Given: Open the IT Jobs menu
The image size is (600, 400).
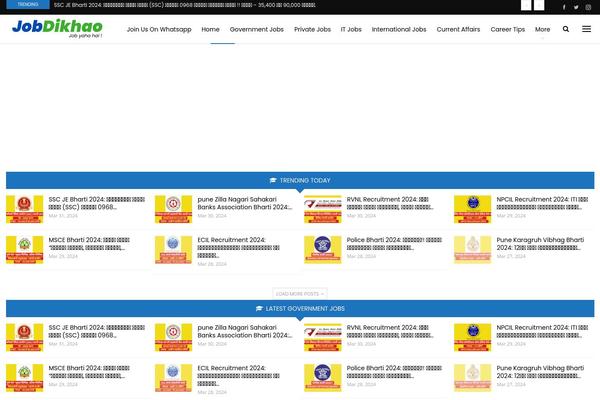Looking at the screenshot, I should tap(351, 29).
